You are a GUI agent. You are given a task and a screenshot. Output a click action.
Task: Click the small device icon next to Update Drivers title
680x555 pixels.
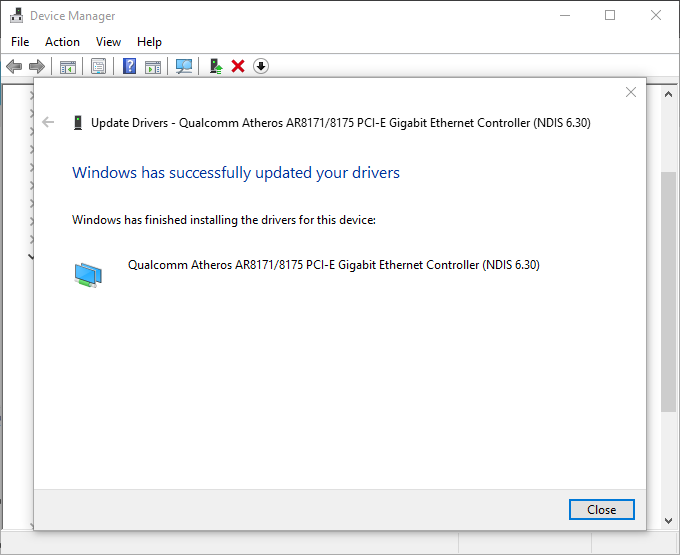tap(78, 123)
